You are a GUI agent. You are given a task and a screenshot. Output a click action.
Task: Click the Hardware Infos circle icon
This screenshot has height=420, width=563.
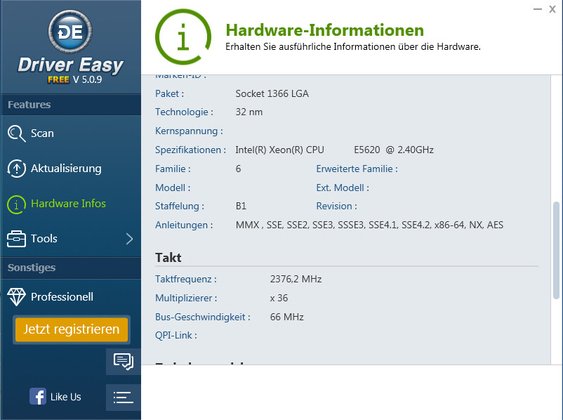pyautogui.click(x=16, y=204)
